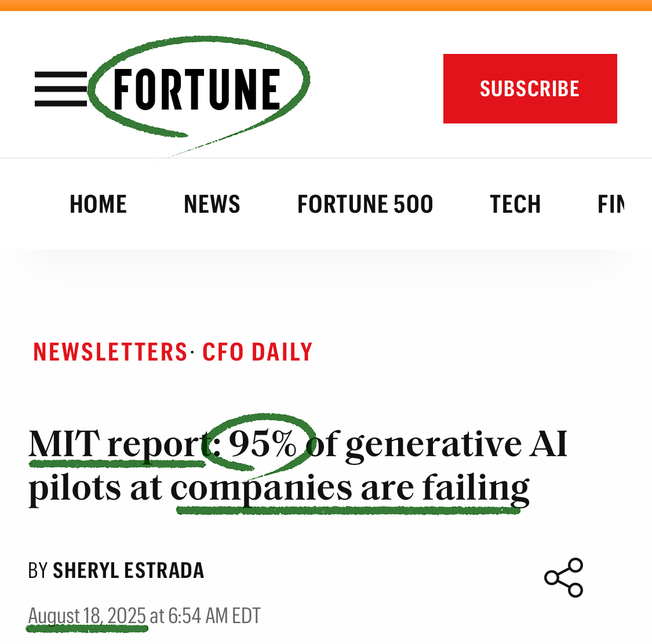Click 'MIT report' in the headline
The image size is (652, 644).
116,444
